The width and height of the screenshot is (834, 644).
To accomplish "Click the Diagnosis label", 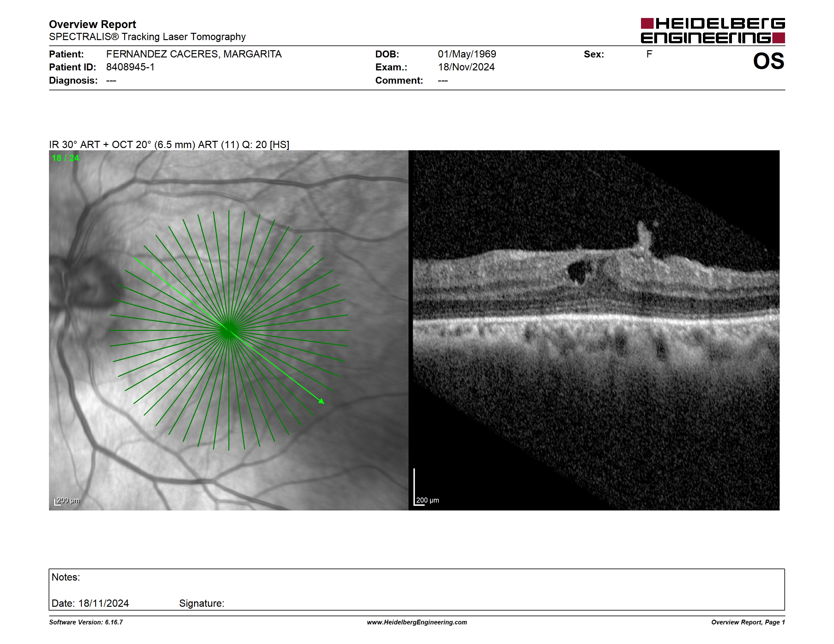I will pyautogui.click(x=73, y=80).
